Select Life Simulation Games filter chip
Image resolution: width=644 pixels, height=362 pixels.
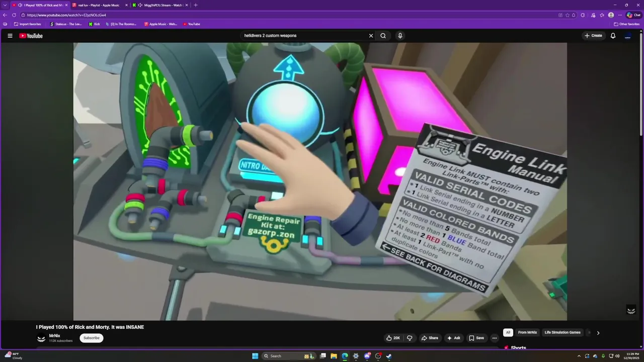(x=562, y=332)
